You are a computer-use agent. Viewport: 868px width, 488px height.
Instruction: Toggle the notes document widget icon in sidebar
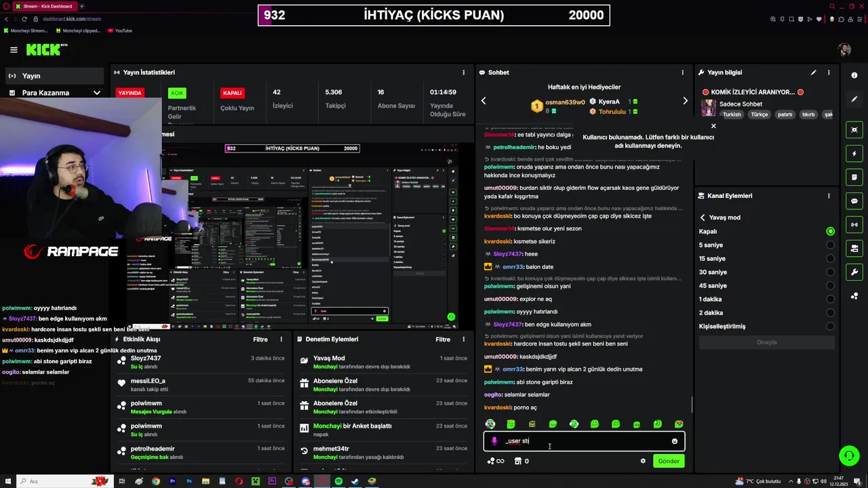pyautogui.click(x=854, y=178)
